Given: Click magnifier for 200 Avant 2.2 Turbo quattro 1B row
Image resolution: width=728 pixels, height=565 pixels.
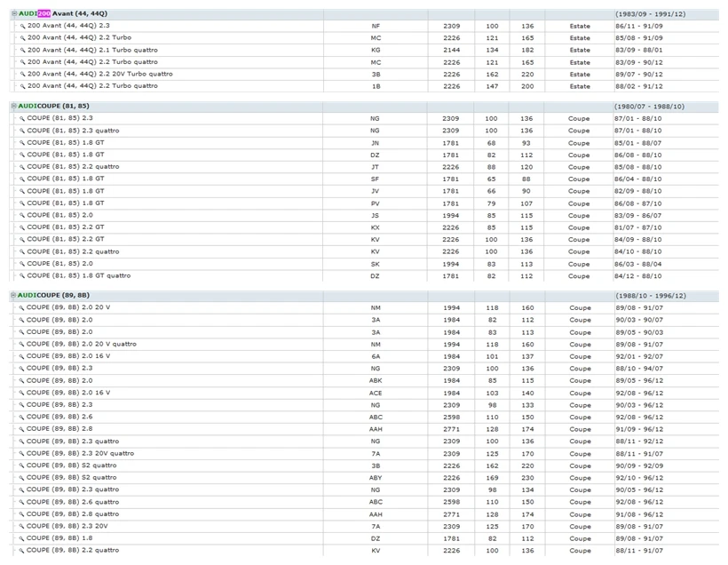Looking at the screenshot, I should tap(22, 86).
